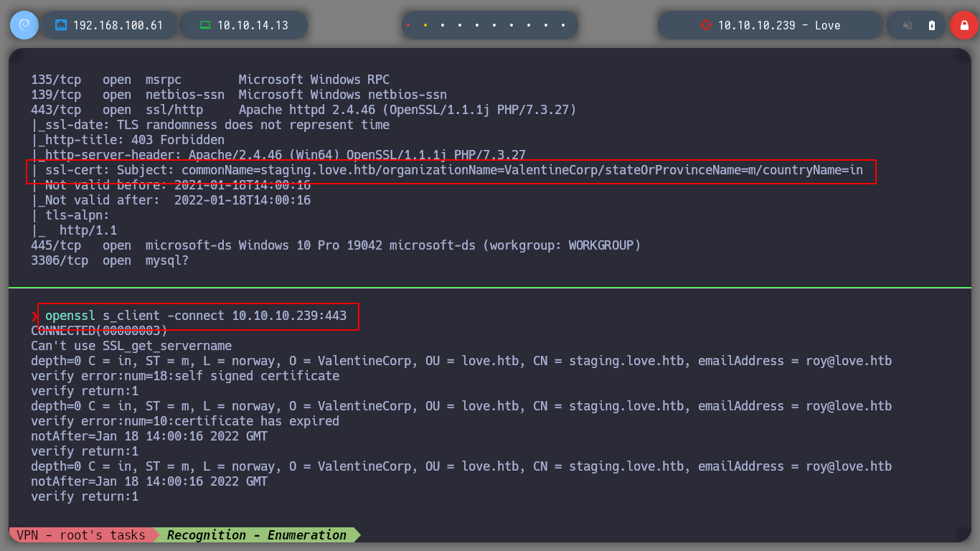
Task: Click the first "notAfter=Jan 18 14:00:16 2022 GMT"
Action: pos(149,436)
